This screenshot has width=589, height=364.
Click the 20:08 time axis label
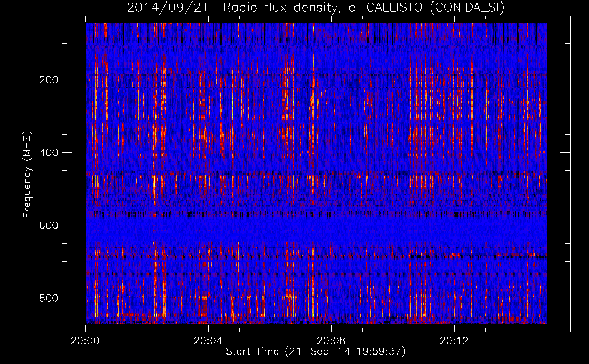point(331,341)
